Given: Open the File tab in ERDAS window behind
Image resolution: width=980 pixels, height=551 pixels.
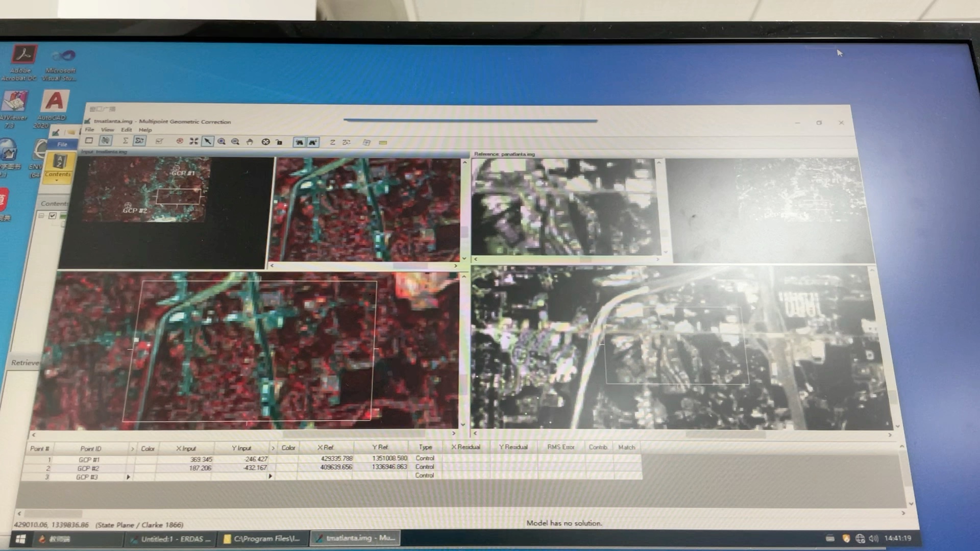Looking at the screenshot, I should coord(62,144).
